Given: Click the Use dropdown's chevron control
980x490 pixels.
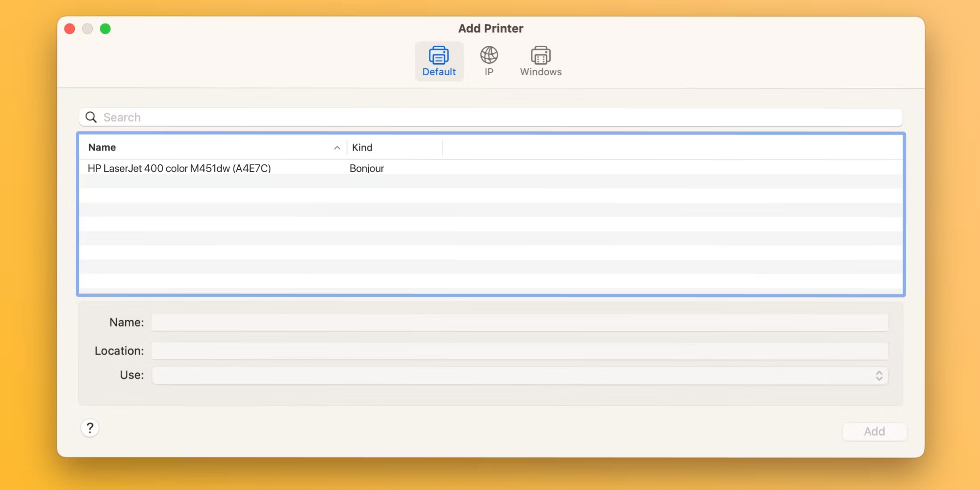Looking at the screenshot, I should (x=879, y=376).
